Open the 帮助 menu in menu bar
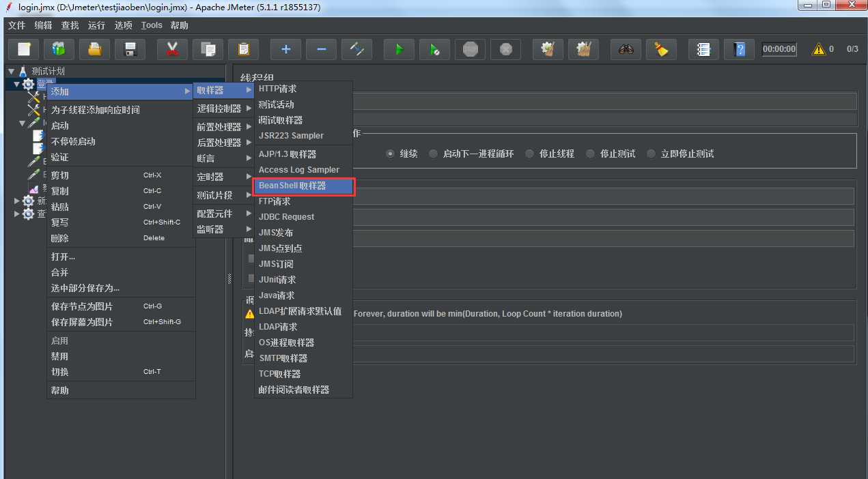The image size is (868, 479). click(x=179, y=25)
